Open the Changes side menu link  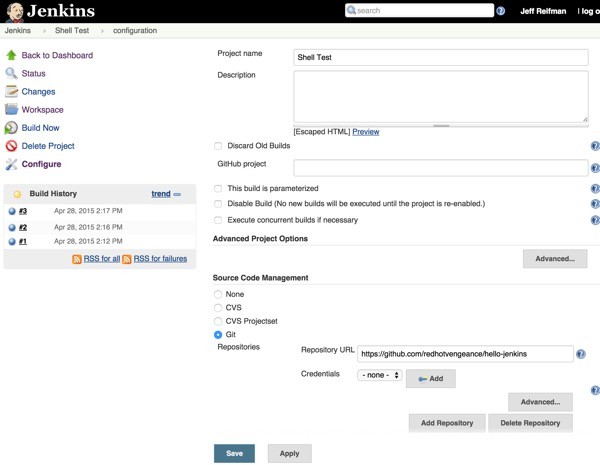pos(38,92)
